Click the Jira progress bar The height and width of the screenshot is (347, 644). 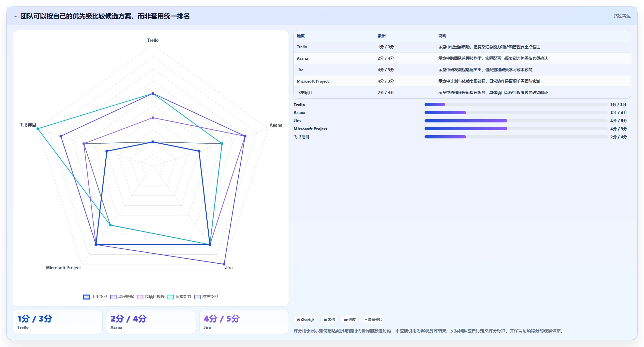[x=516, y=121]
